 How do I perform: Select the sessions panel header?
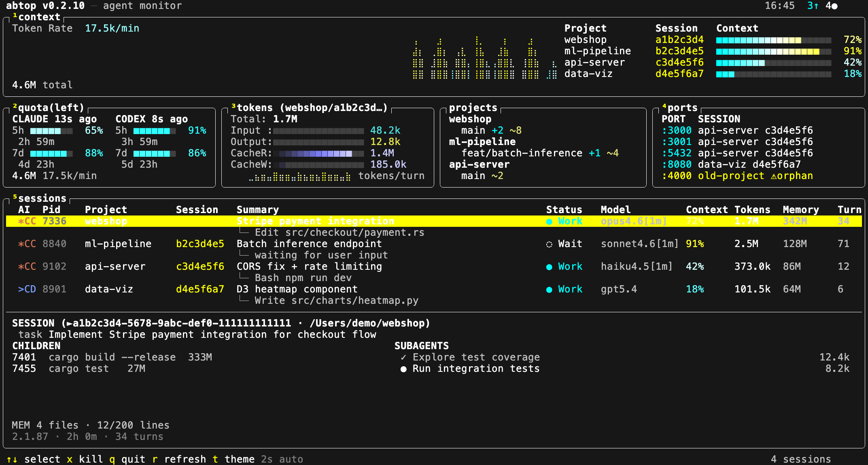[40, 198]
